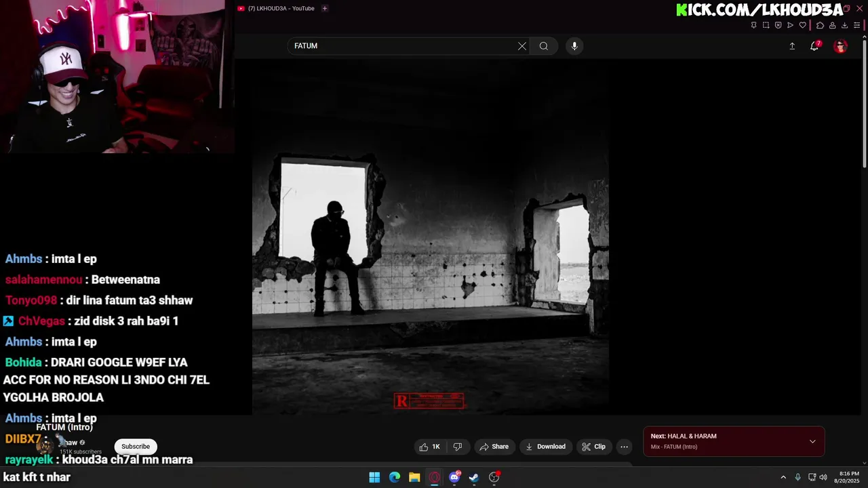
Task: Click chat username Bohida
Action: click(x=23, y=363)
